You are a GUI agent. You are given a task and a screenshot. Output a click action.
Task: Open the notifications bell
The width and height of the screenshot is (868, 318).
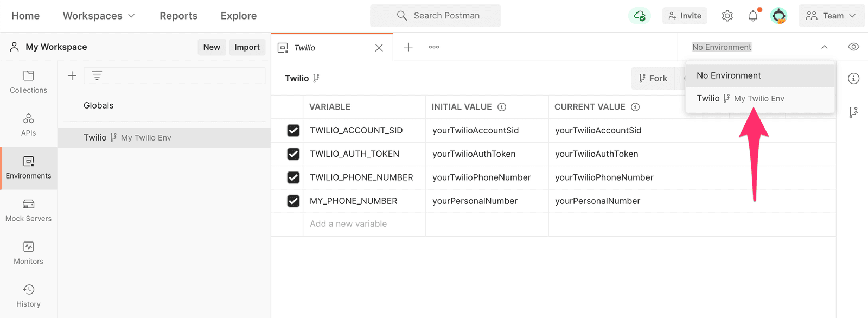click(753, 16)
